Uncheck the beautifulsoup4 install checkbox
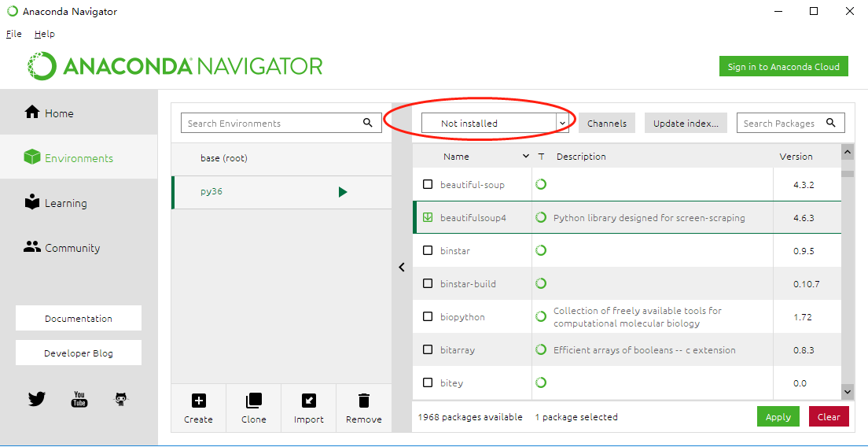 pos(428,217)
